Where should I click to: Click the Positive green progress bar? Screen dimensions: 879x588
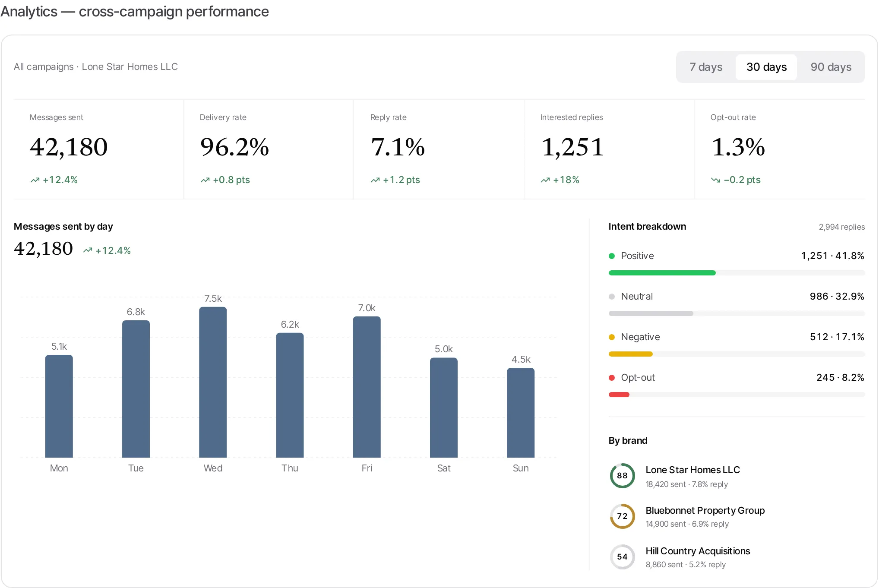coord(662,273)
